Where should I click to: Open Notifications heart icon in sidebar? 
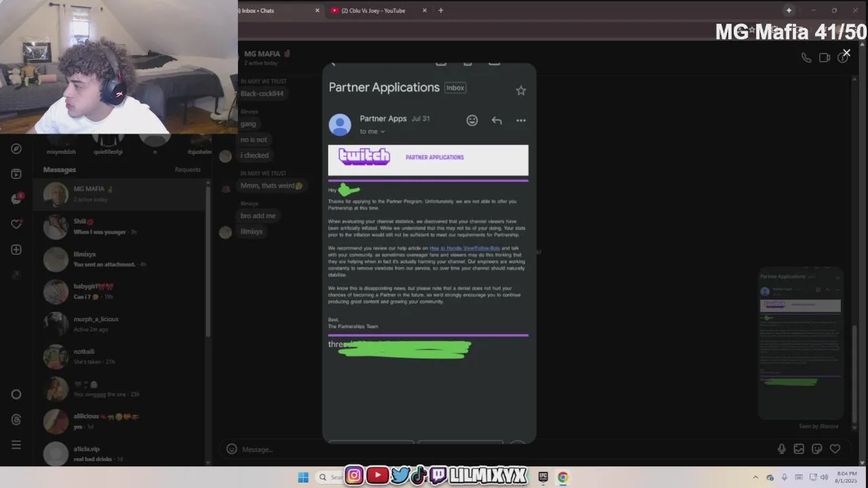tap(16, 224)
